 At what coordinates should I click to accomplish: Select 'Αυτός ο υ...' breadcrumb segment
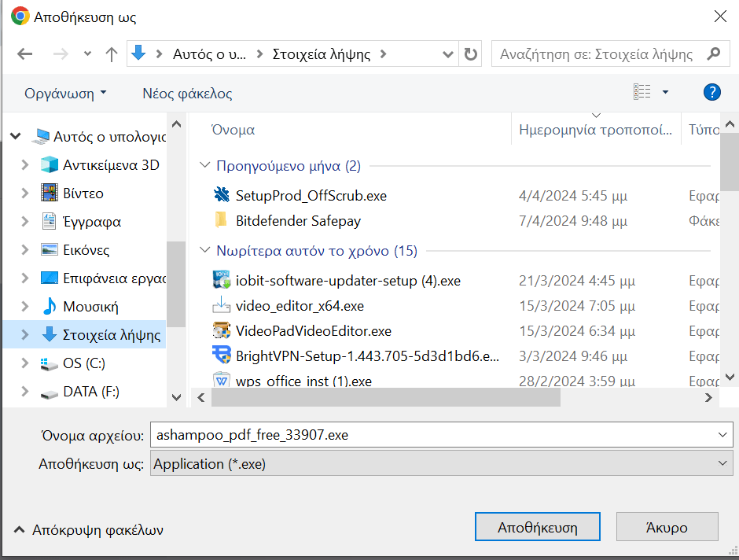click(209, 54)
